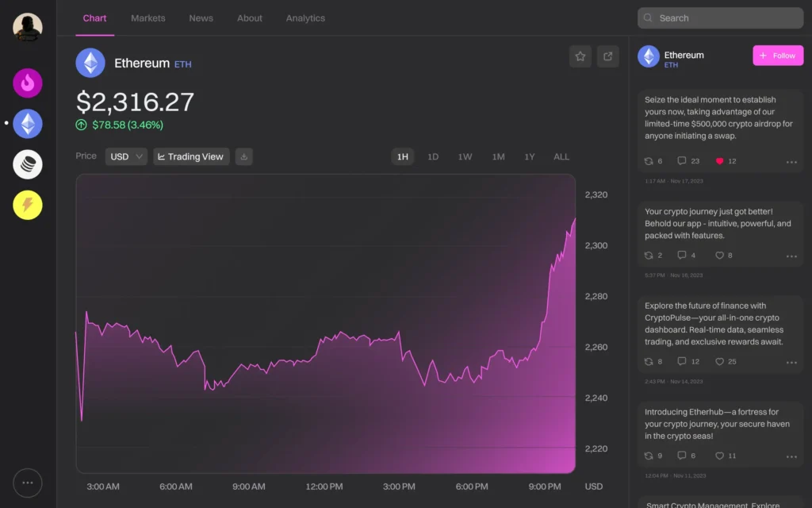The image size is (812, 508).
Task: Open more options on the Etherhub post
Action: click(x=791, y=456)
